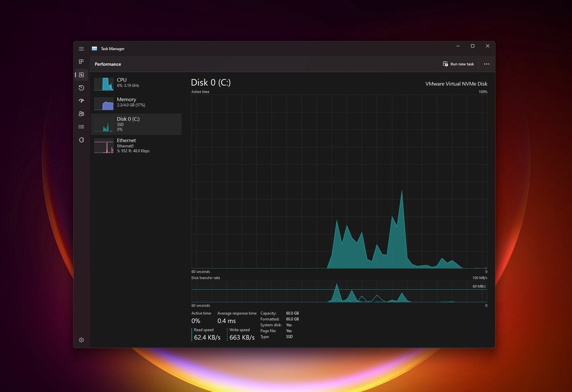Click the '6% 3.19 GHz' CPU usage text
Image resolution: width=572 pixels, height=392 pixels.
click(x=128, y=86)
